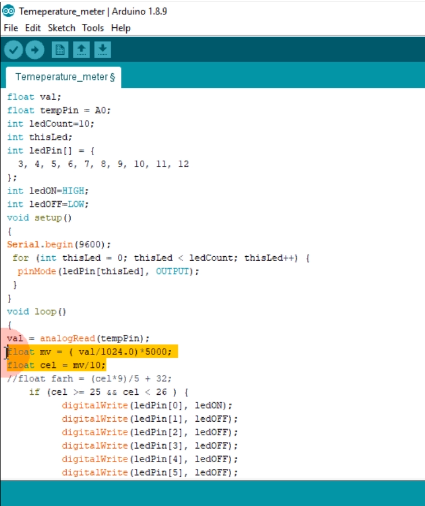The width and height of the screenshot is (425, 506).
Task: Click 'digitalWrite(ledPin[2], ledOFF);' line
Action: 150,432
